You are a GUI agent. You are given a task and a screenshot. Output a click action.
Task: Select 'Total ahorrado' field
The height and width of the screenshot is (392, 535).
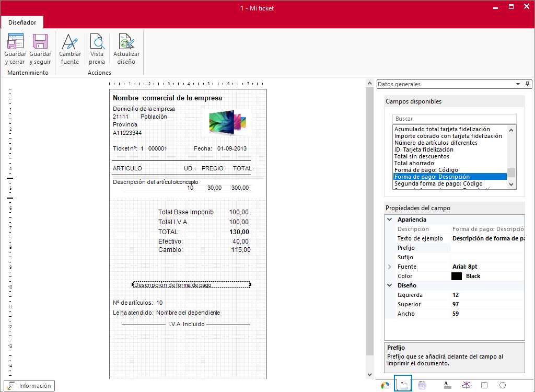(x=414, y=163)
